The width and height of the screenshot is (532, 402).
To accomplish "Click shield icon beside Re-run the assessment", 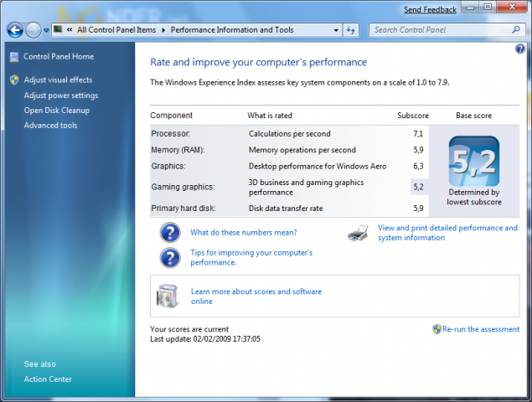I will coord(436,329).
